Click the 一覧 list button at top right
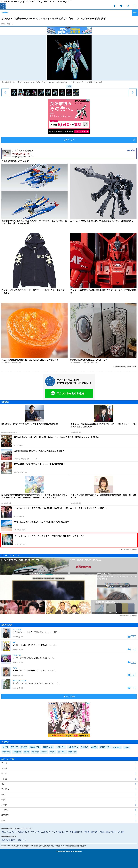Screen dimensions: 138x868 (135, 13)
